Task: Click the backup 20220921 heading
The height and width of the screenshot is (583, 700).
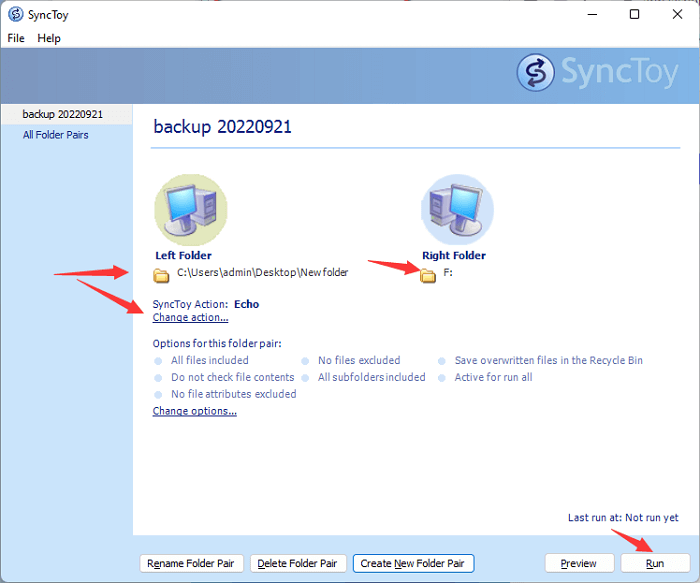Action: [x=222, y=127]
